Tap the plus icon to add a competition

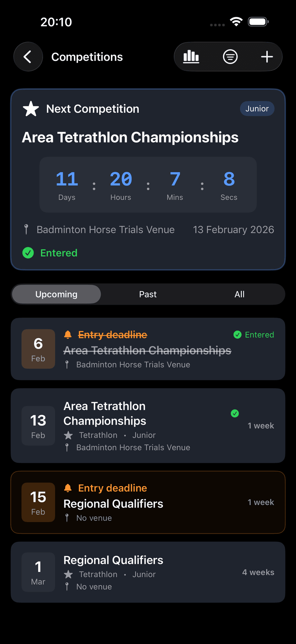pos(267,56)
